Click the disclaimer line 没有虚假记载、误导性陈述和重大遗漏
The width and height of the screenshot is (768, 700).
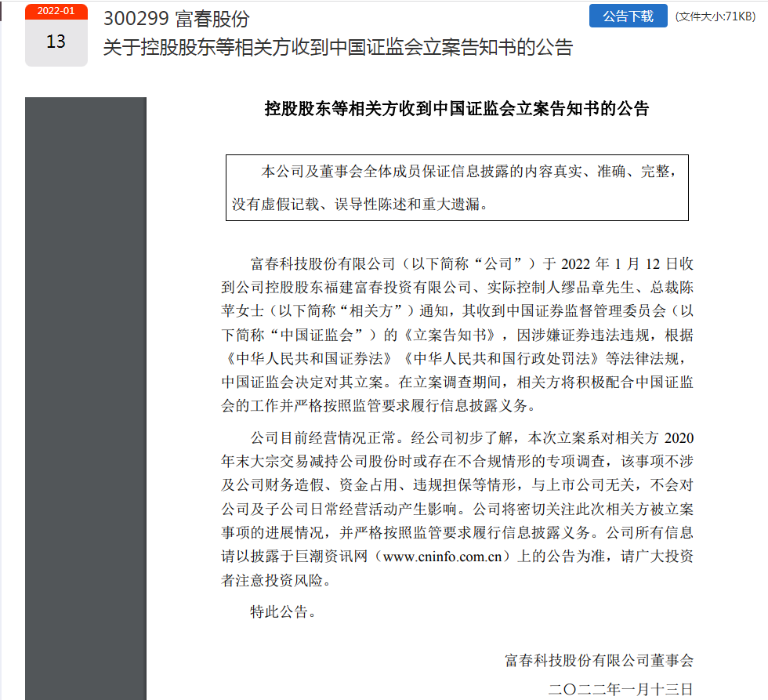[x=360, y=205]
